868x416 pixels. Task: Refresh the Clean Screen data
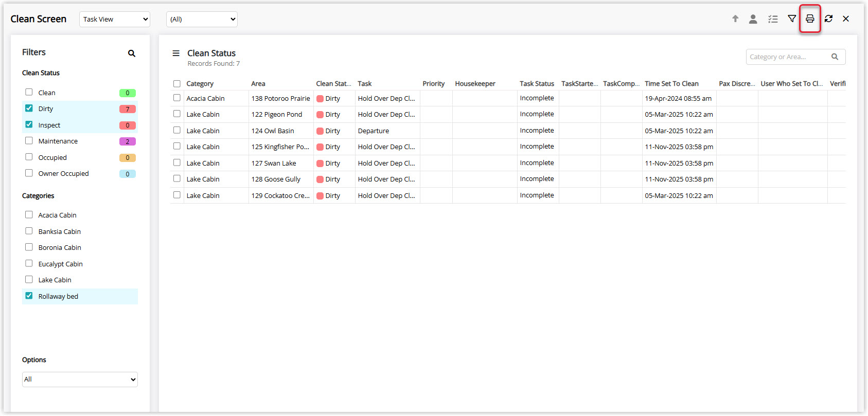coord(828,19)
